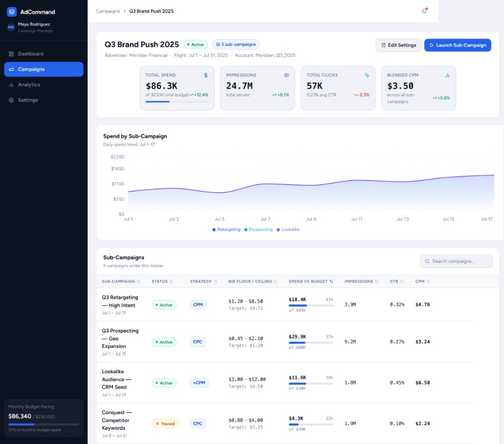504x444 pixels.
Task: Click CPM tag in Retargeting row
Action: [x=198, y=305]
